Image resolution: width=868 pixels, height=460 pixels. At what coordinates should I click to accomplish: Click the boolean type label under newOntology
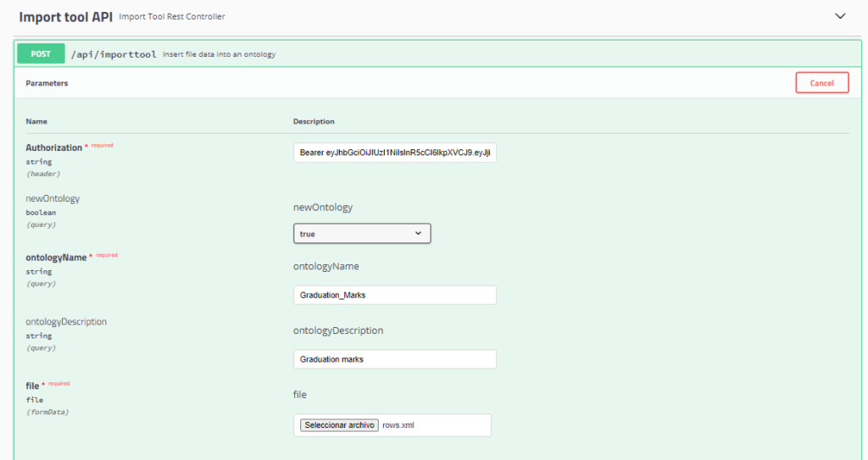[x=41, y=213]
